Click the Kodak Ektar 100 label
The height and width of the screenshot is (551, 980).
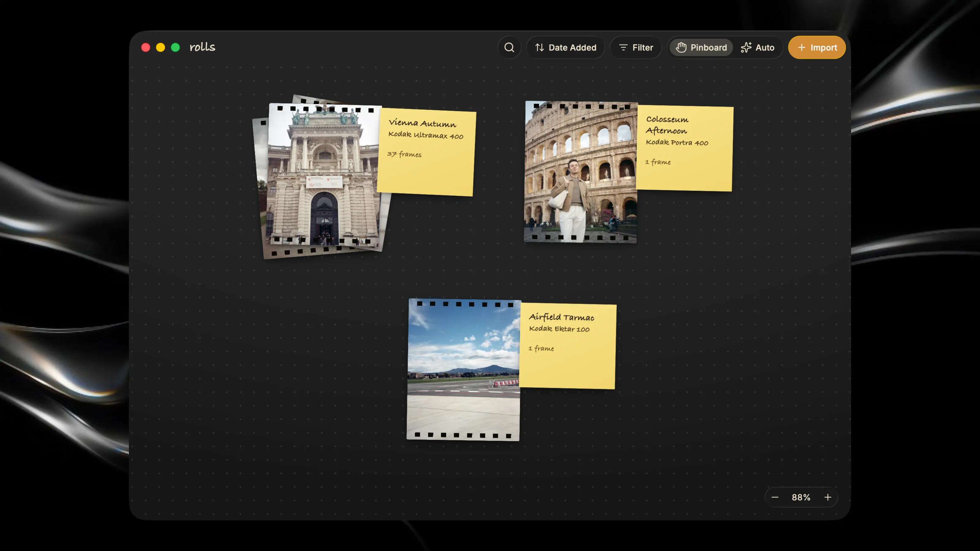tap(559, 328)
